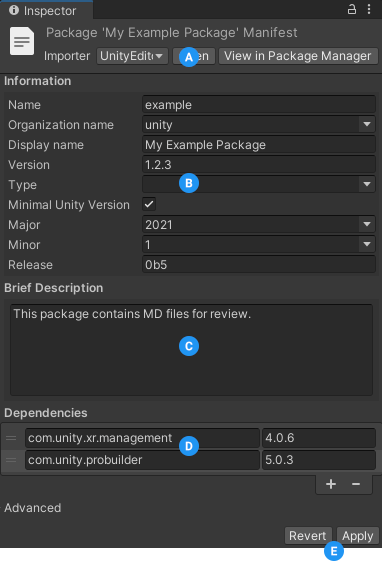This screenshot has width=382, height=562.
Task: Click the Dependencies section heading
Action: point(46,413)
